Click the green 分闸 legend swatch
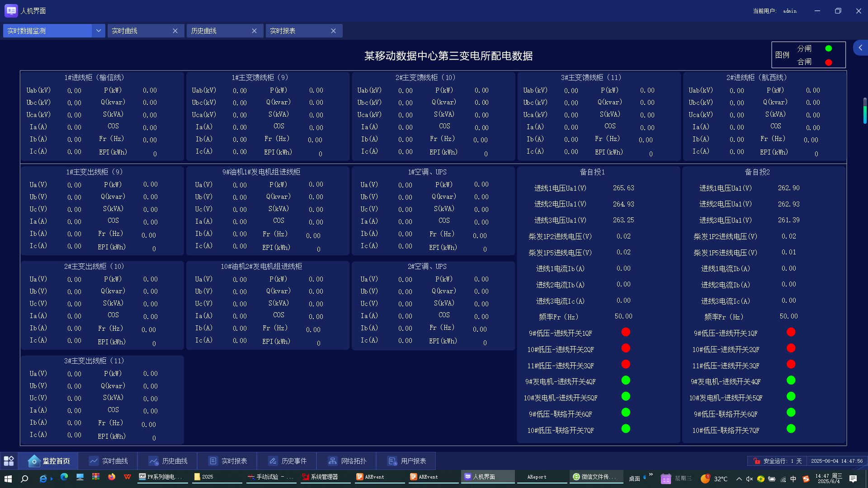 (x=828, y=48)
